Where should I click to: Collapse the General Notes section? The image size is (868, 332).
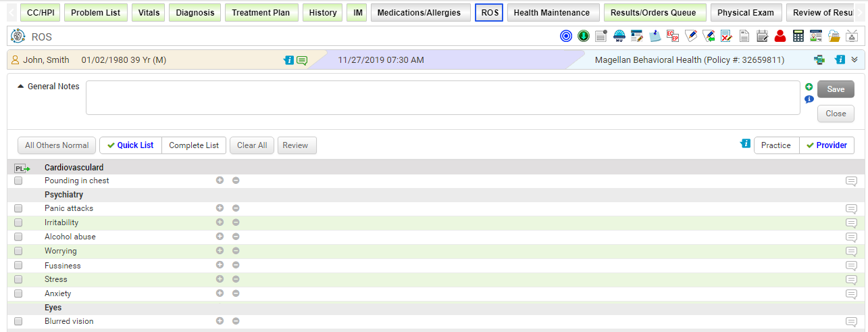(x=20, y=87)
